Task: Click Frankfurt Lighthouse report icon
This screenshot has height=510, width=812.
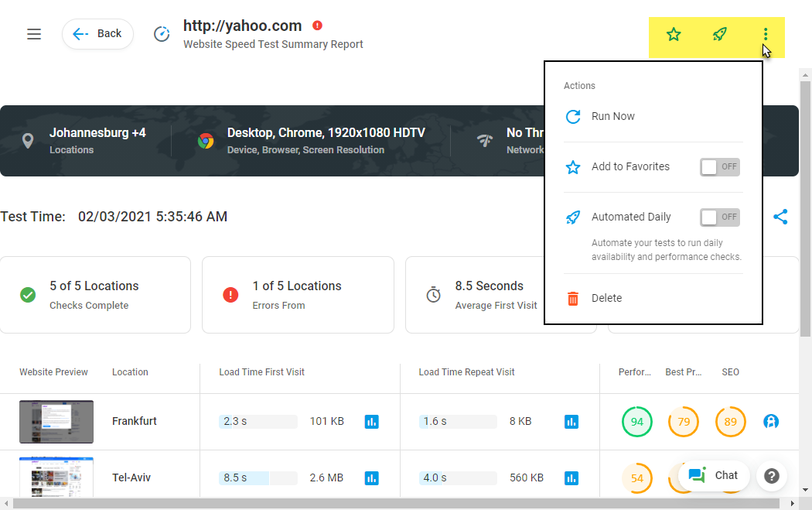Action: click(771, 421)
